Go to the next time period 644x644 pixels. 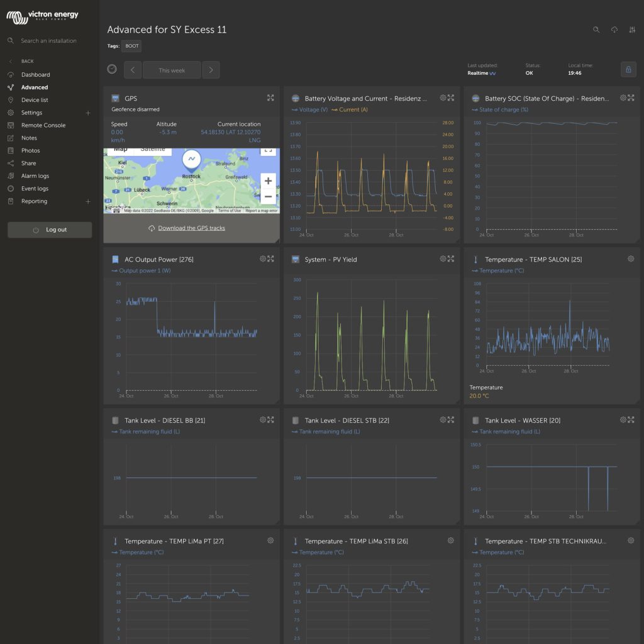point(211,70)
